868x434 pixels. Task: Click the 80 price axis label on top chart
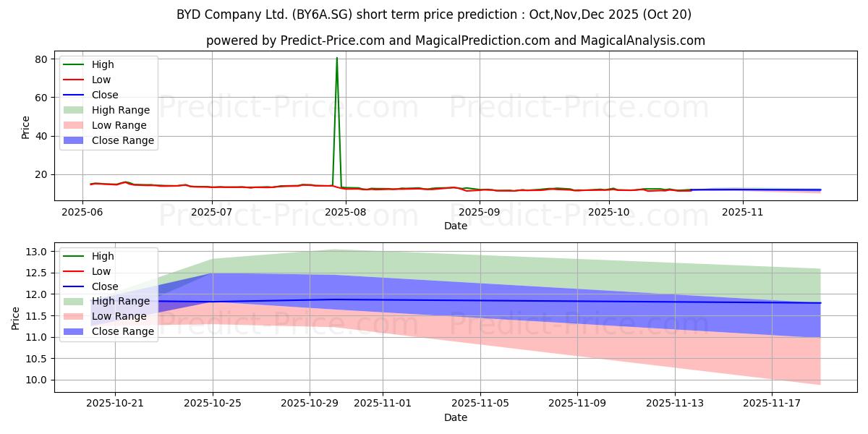tap(41, 59)
